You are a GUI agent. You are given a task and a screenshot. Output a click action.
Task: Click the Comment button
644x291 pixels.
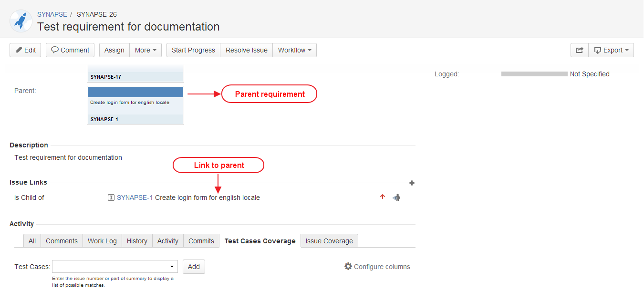(70, 50)
